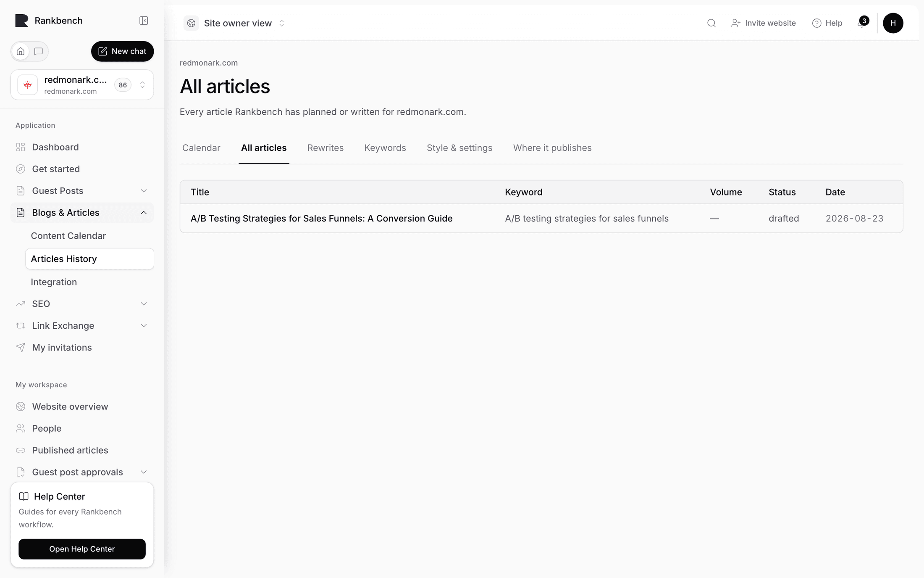Screen dimensions: 924x578
Task: Click the Site owner view globe icon
Action: pyautogui.click(x=191, y=23)
